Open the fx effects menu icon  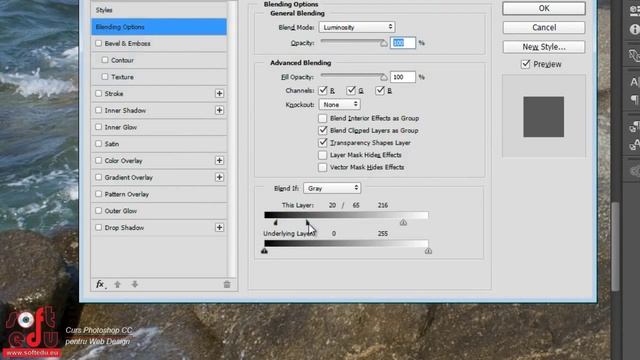click(x=100, y=284)
